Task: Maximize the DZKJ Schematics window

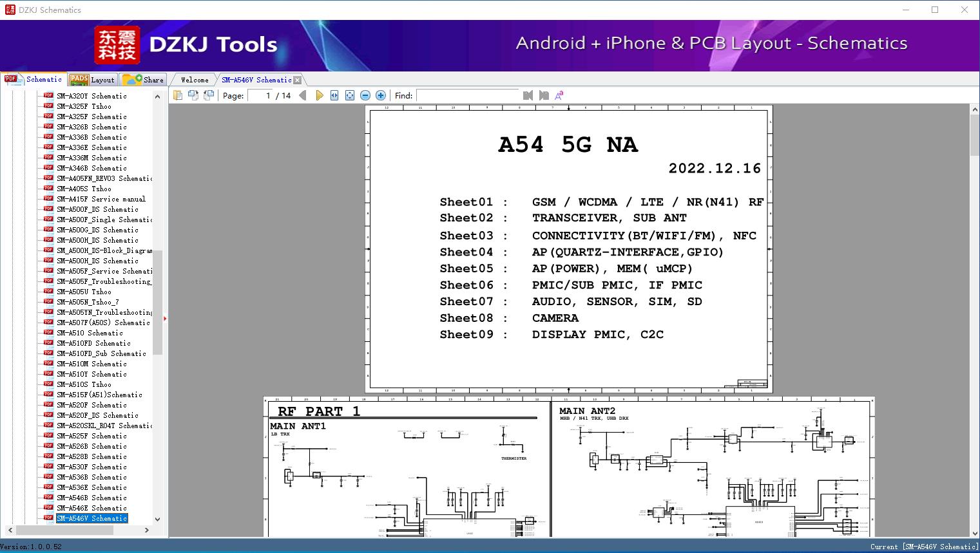Action: [936, 10]
